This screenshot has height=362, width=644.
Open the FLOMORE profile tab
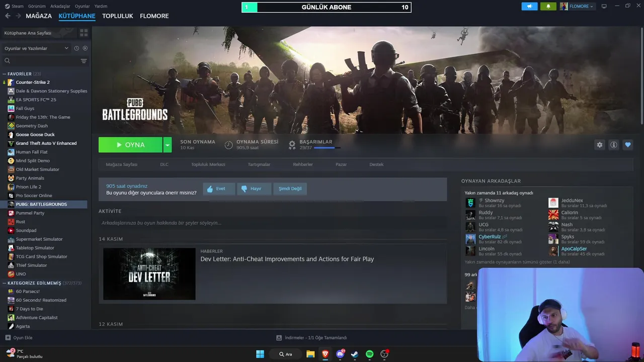[x=154, y=16]
